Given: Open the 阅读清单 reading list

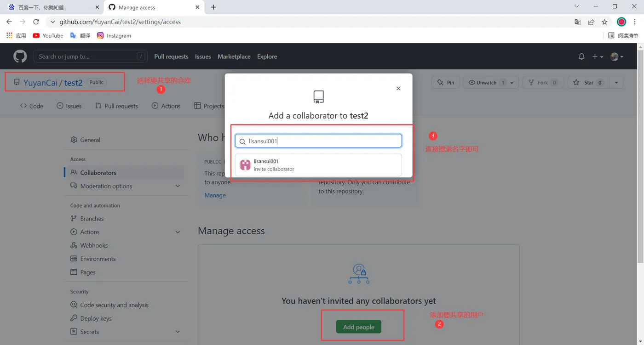Looking at the screenshot, I should (623, 35).
